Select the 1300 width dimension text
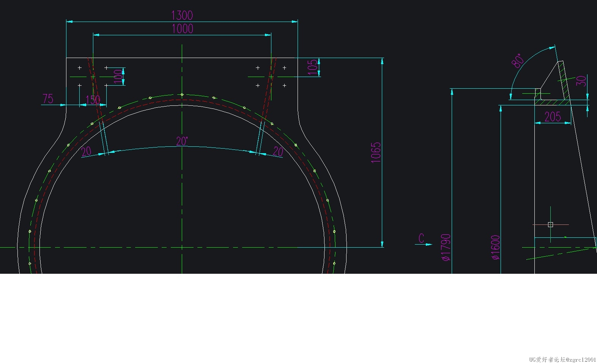This screenshot has height=364, width=597. pyautogui.click(x=182, y=16)
